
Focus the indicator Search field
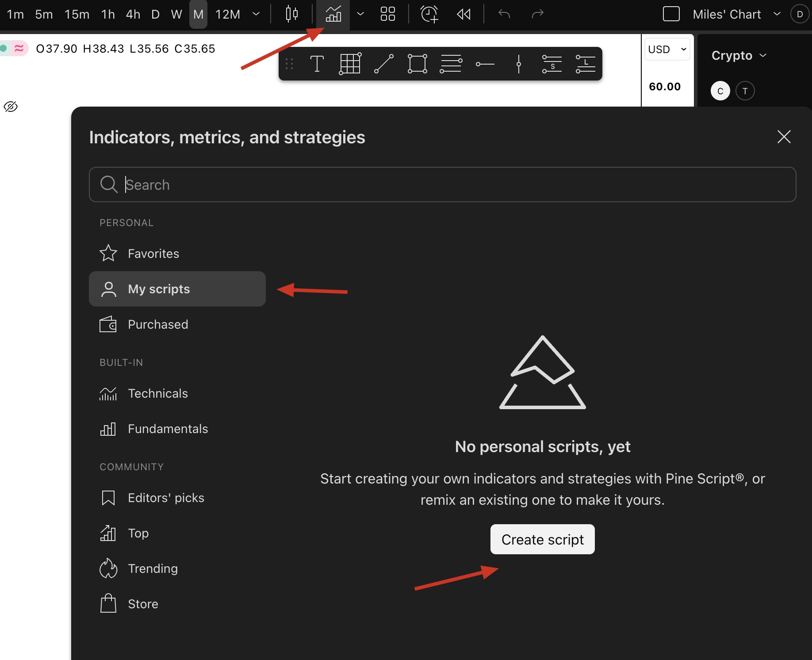[442, 184]
